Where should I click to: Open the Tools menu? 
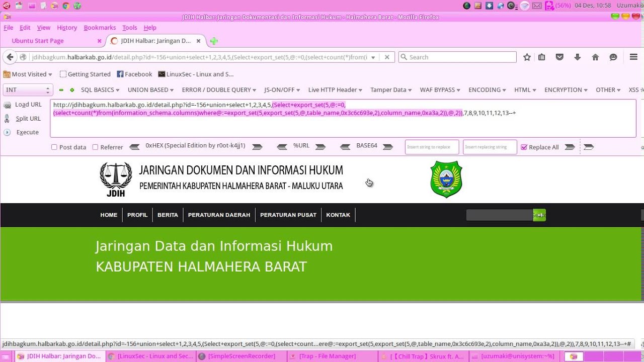129,28
